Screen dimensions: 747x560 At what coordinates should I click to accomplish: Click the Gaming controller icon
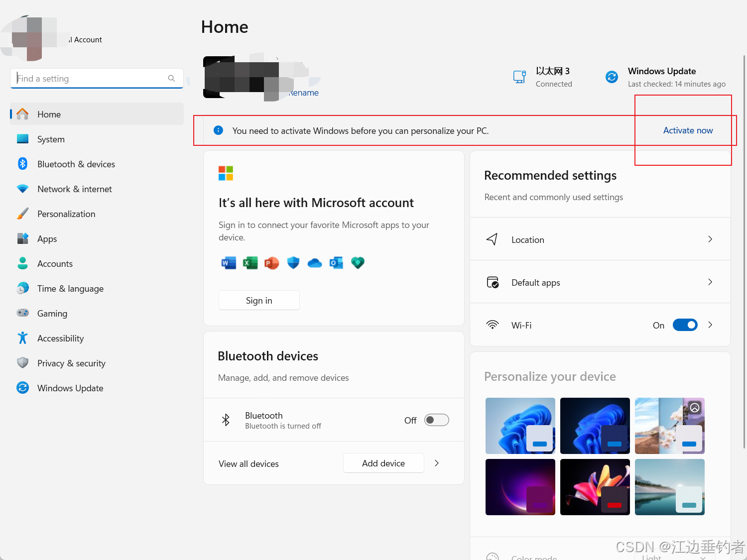pos(22,313)
